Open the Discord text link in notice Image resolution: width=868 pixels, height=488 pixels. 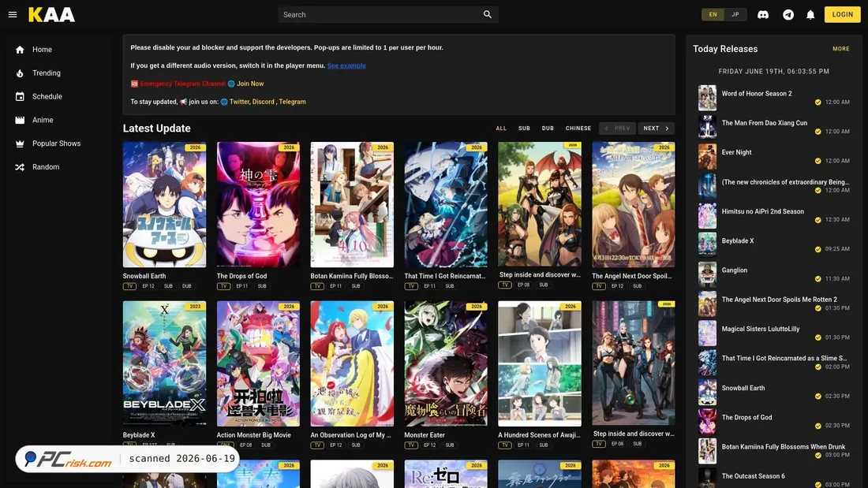click(263, 102)
